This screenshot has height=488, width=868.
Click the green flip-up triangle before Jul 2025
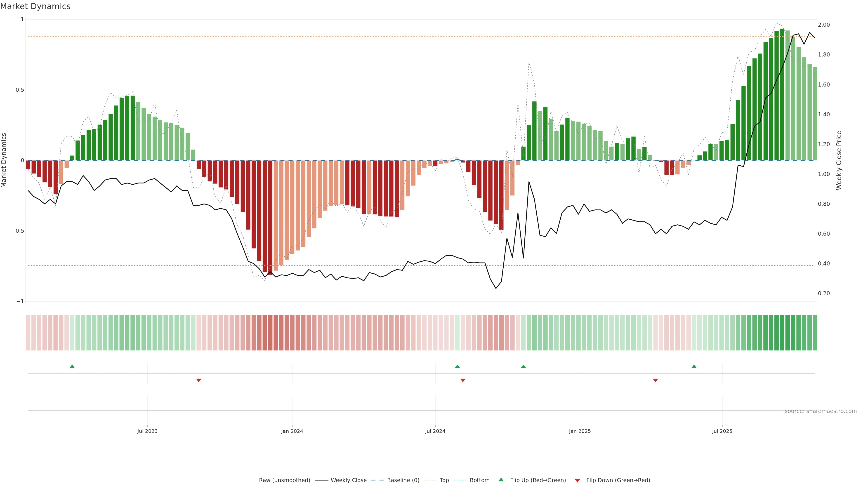click(x=694, y=366)
